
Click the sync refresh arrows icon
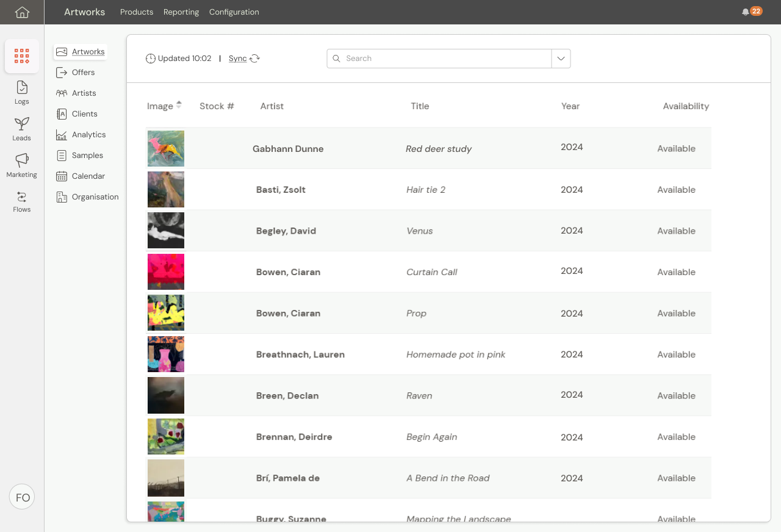(x=255, y=59)
